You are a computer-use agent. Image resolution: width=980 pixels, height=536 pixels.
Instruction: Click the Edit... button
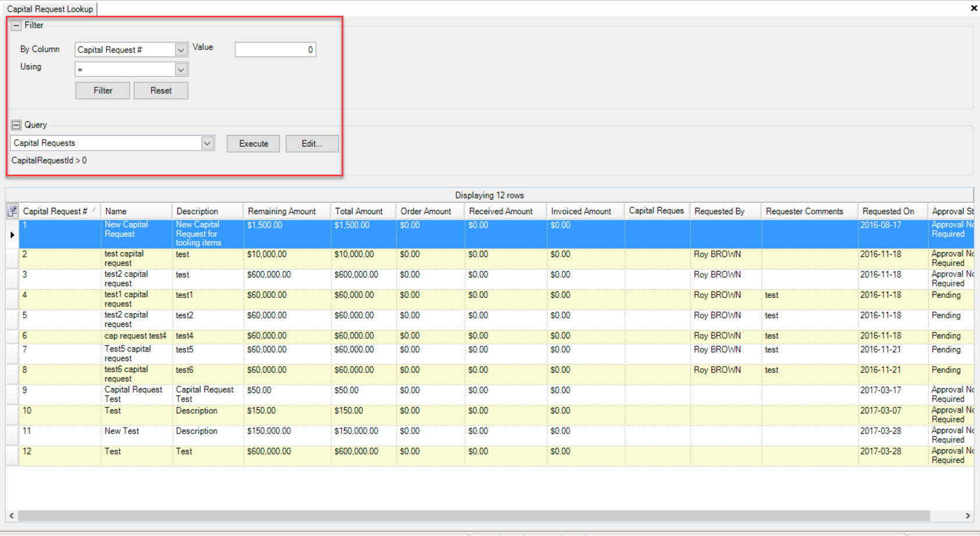click(x=312, y=144)
